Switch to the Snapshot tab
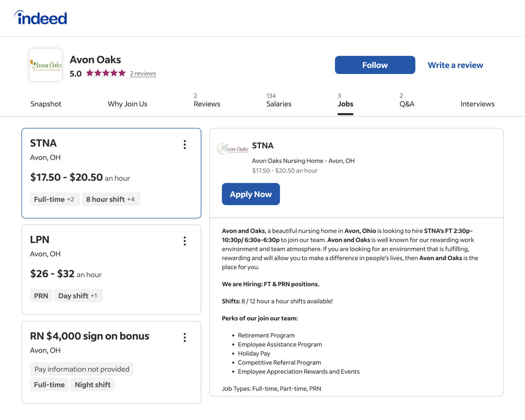This screenshot has width=525, height=420. coord(46,104)
